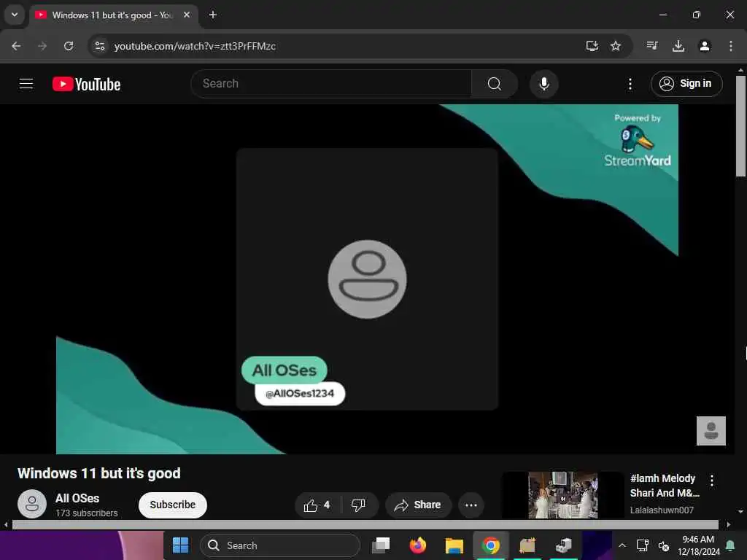Go to YouTube home via logo

point(86,85)
